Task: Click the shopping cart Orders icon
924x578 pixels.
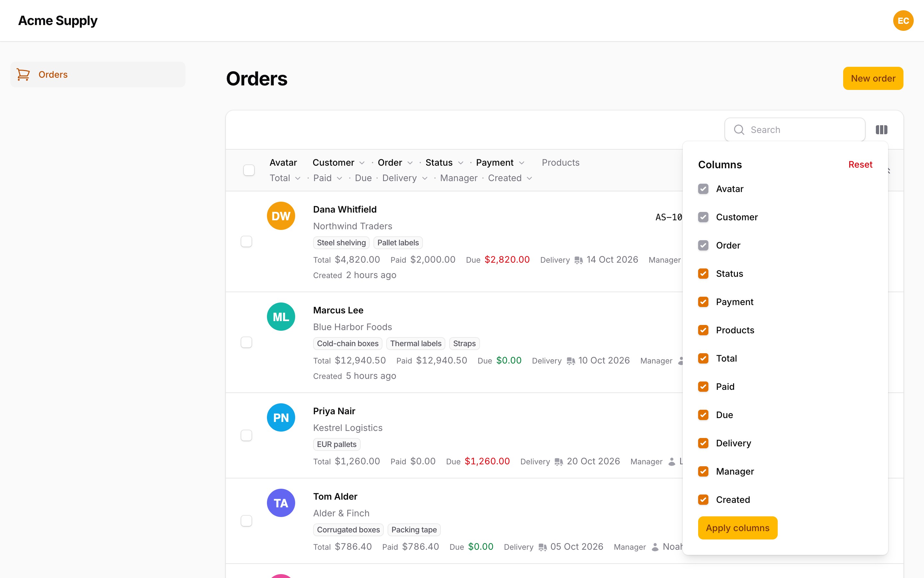Action: (x=23, y=74)
